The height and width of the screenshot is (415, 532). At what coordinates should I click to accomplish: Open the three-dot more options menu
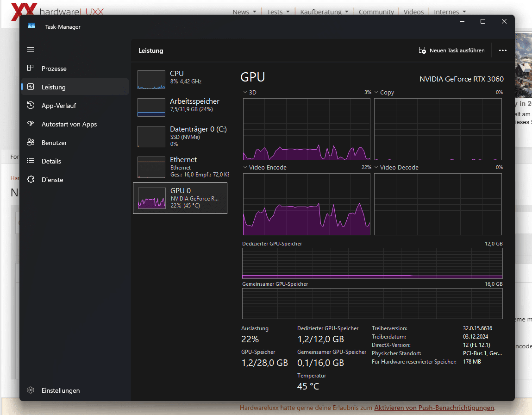click(x=503, y=50)
